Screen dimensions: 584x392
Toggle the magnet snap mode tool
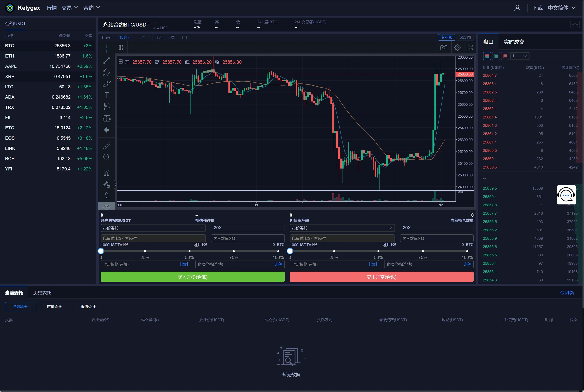pos(107,173)
